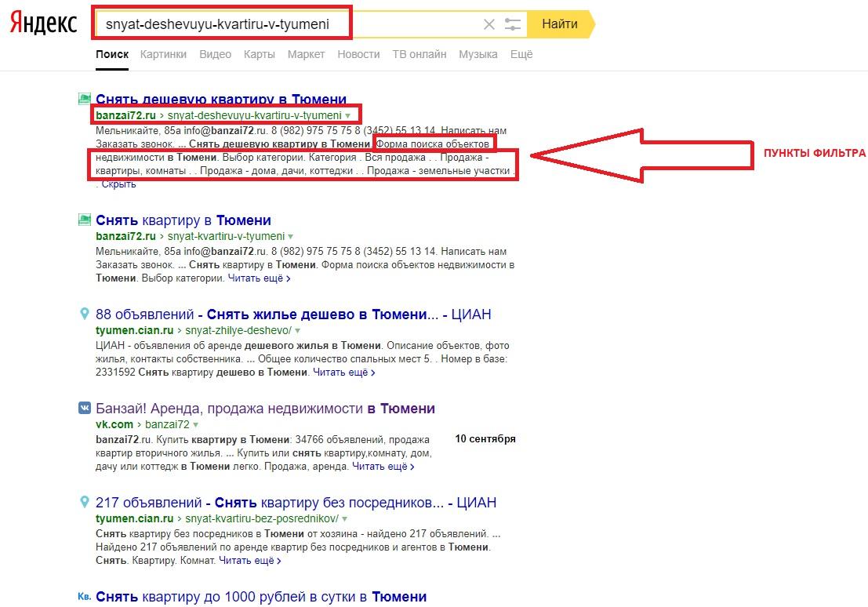Click the Скрыть link in first result
Image resolution: width=868 pixels, height=607 pixels.
click(x=118, y=184)
